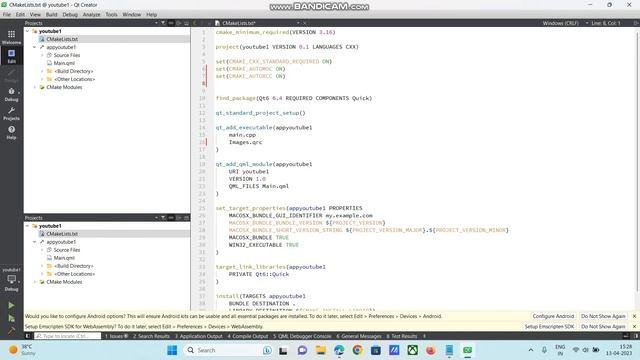The width and height of the screenshot is (640, 360).
Task: Open the Windows (CRLF) line ending dropdown
Action: 565,23
